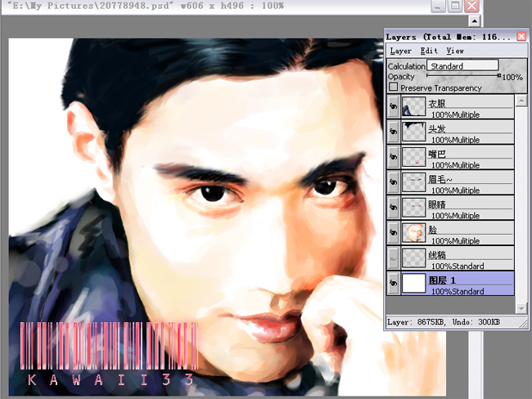
Task: Open the Edit menu in Layers panel
Action: (x=429, y=51)
